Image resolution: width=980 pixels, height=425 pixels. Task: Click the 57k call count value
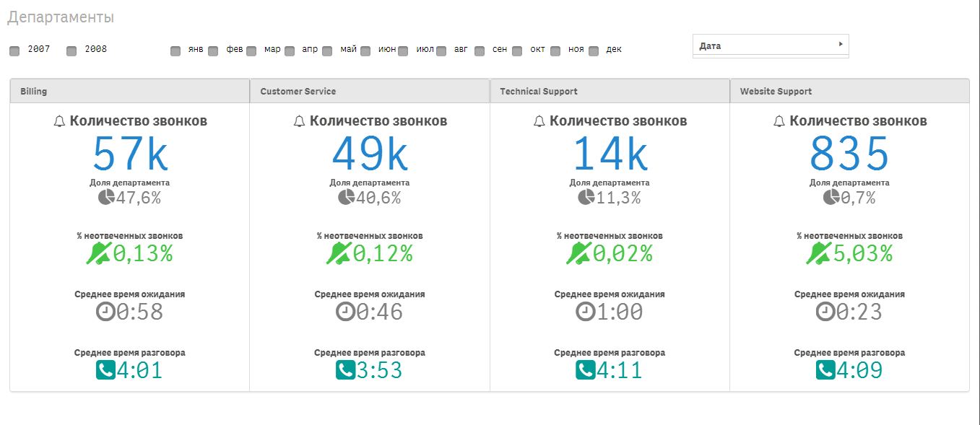[130, 153]
